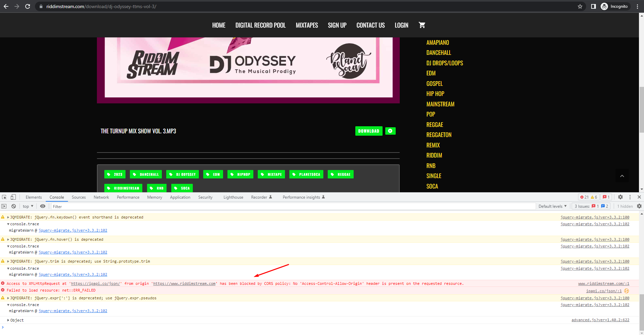
Task: Open the top JavaScript context dropdown
Action: tap(28, 206)
